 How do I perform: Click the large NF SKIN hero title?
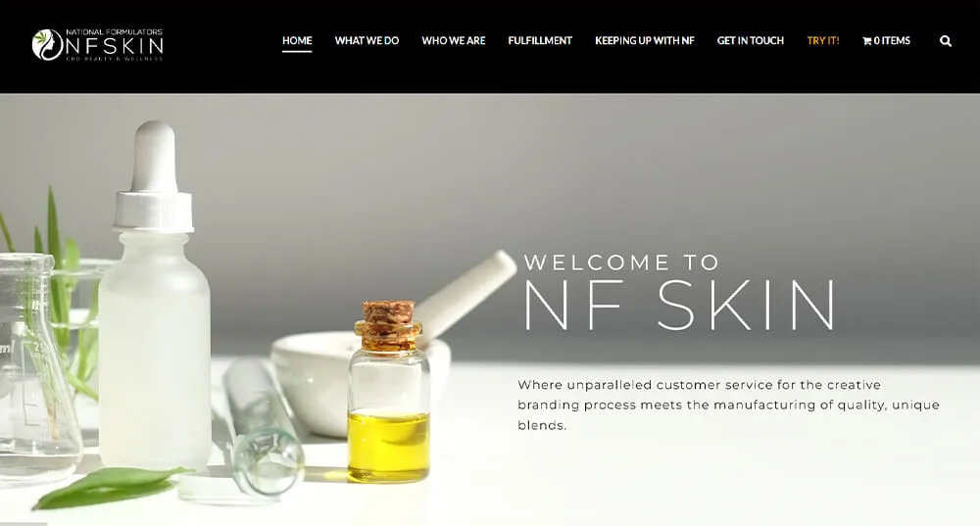click(x=679, y=305)
